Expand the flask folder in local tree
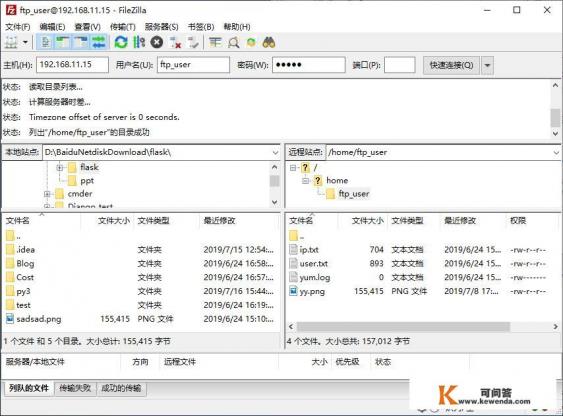Viewport: 563px width, 416px height. click(60, 167)
